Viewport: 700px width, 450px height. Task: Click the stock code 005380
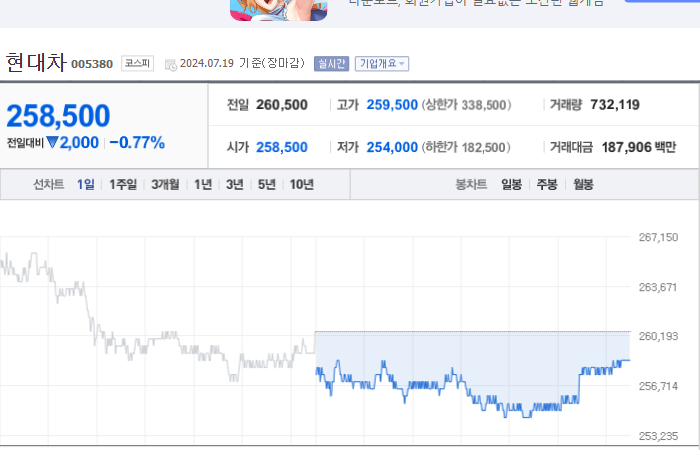(x=92, y=64)
